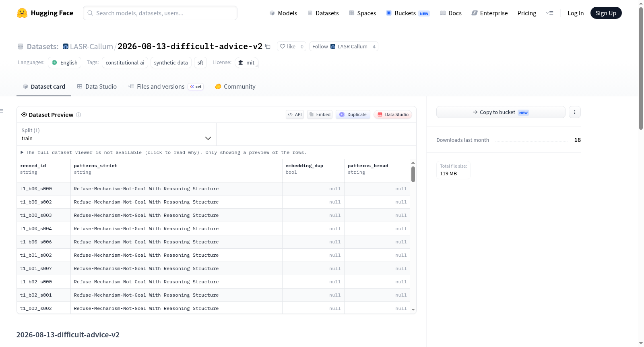Select row t1_b02_s000 record id
The image size is (644, 347).
[x=36, y=282]
